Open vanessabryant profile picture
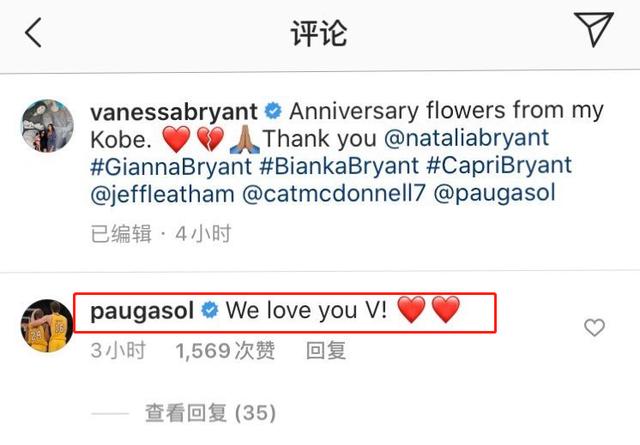 click(47, 125)
